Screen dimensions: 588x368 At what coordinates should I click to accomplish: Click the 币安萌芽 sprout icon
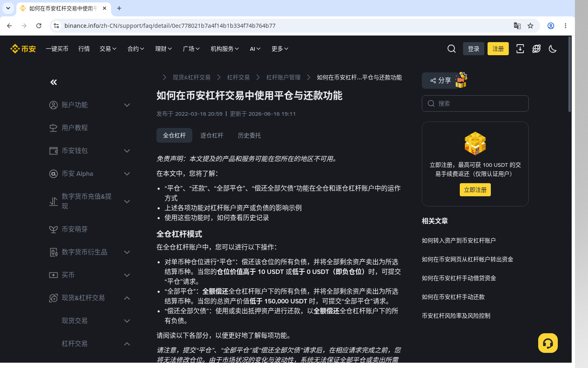pos(53,229)
